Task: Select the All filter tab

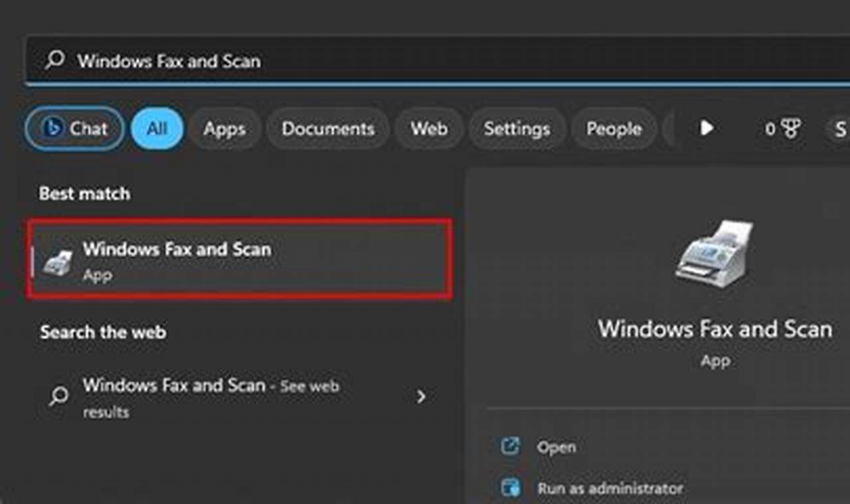Action: pos(157,129)
